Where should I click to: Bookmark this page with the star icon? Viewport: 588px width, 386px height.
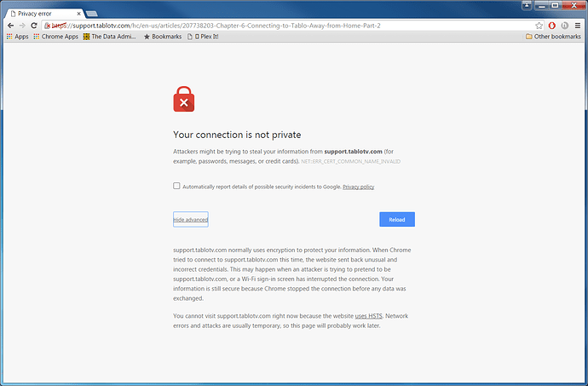tap(539, 26)
